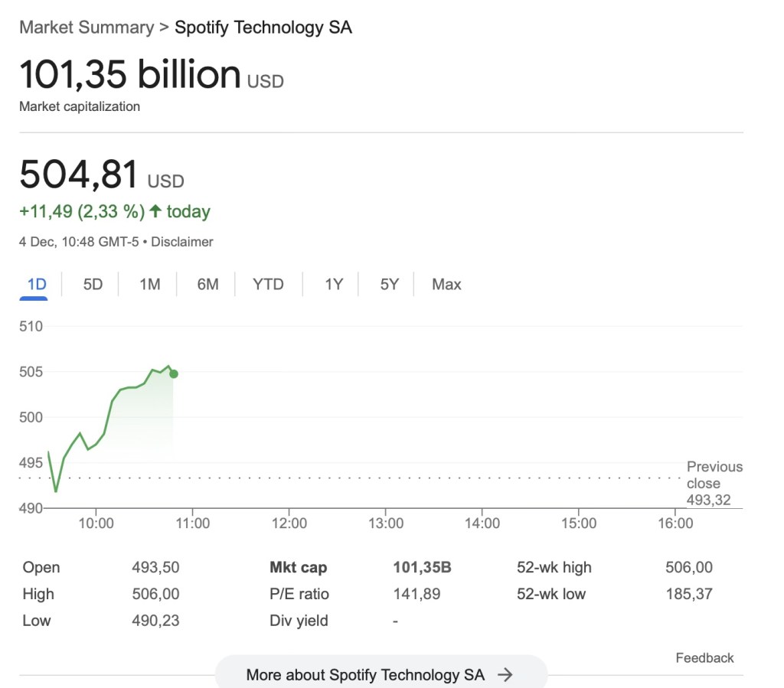784x688 pixels.
Task: Open the YTD chart view
Action: (268, 284)
